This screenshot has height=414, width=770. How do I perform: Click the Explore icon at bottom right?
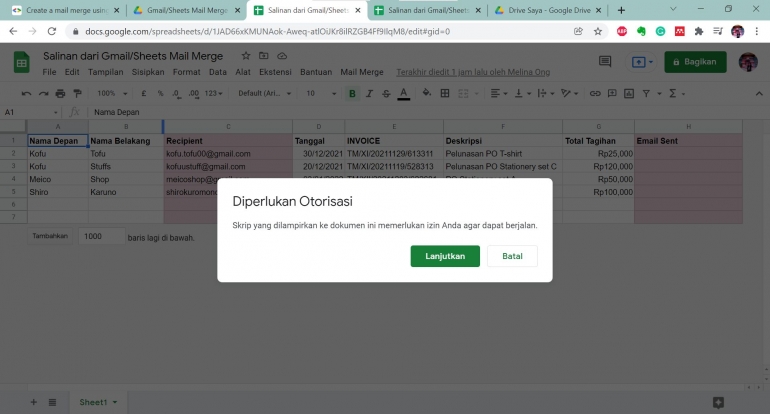(718, 403)
